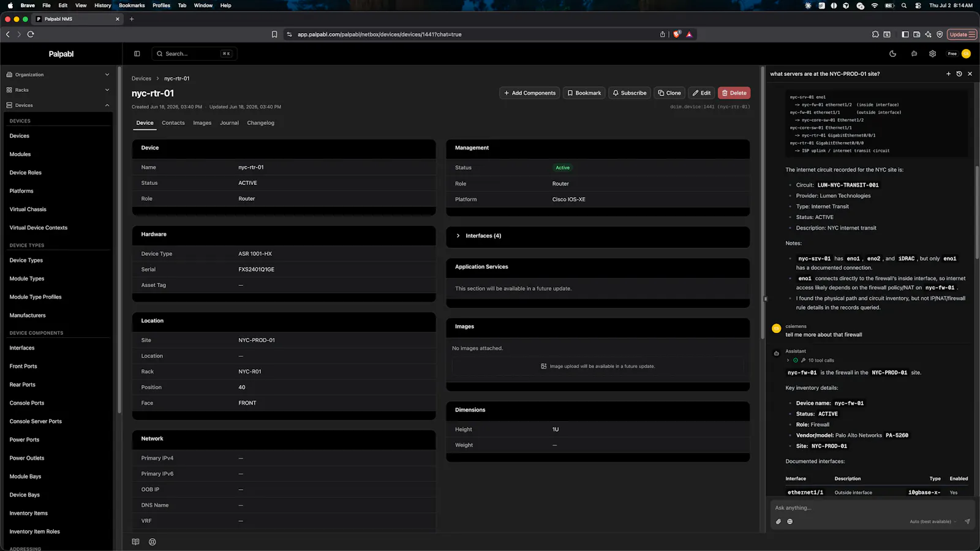
Task: Click the help circle icon at bottom
Action: (153, 542)
